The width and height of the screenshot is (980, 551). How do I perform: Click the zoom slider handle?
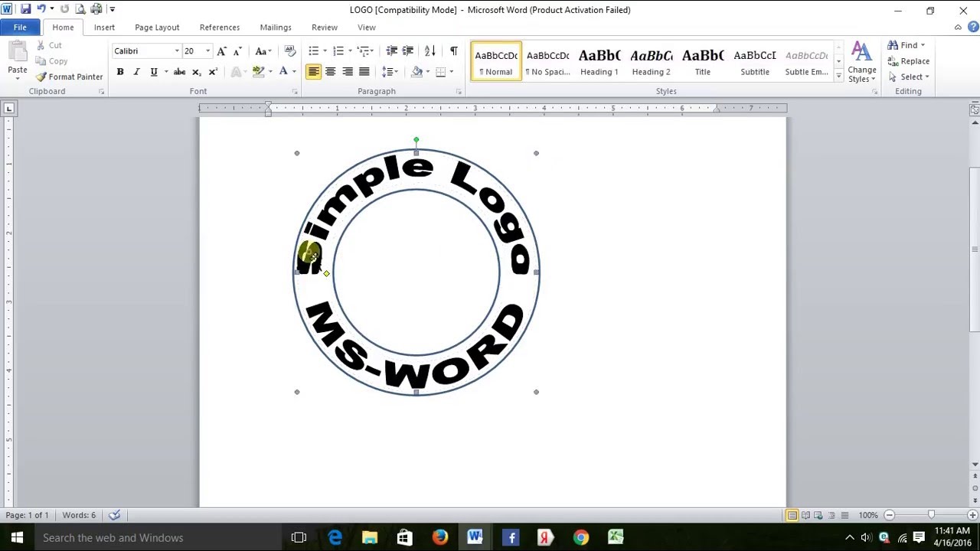click(931, 515)
